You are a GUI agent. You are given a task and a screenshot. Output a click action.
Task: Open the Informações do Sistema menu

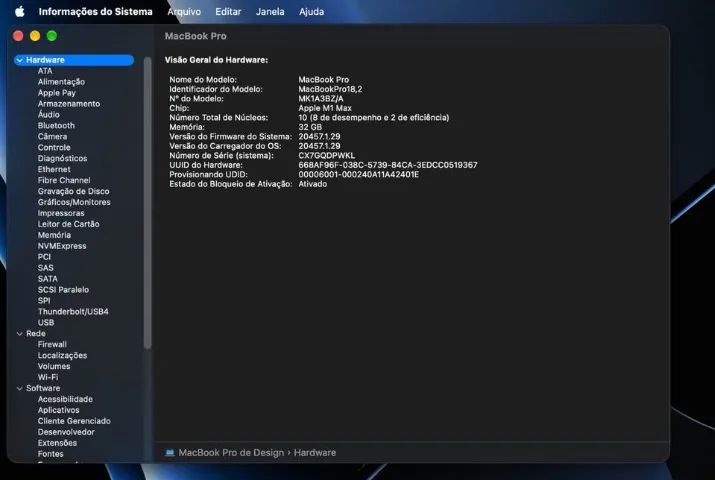(x=95, y=11)
